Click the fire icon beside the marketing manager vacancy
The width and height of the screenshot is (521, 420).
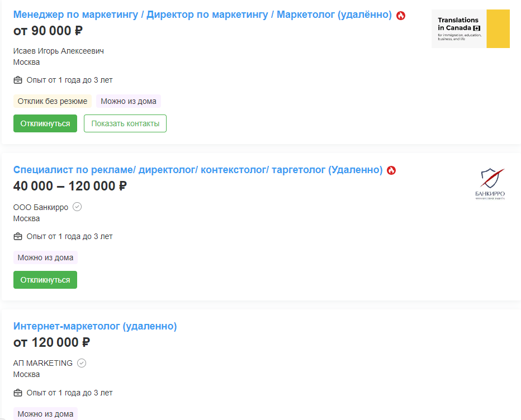pos(401,16)
